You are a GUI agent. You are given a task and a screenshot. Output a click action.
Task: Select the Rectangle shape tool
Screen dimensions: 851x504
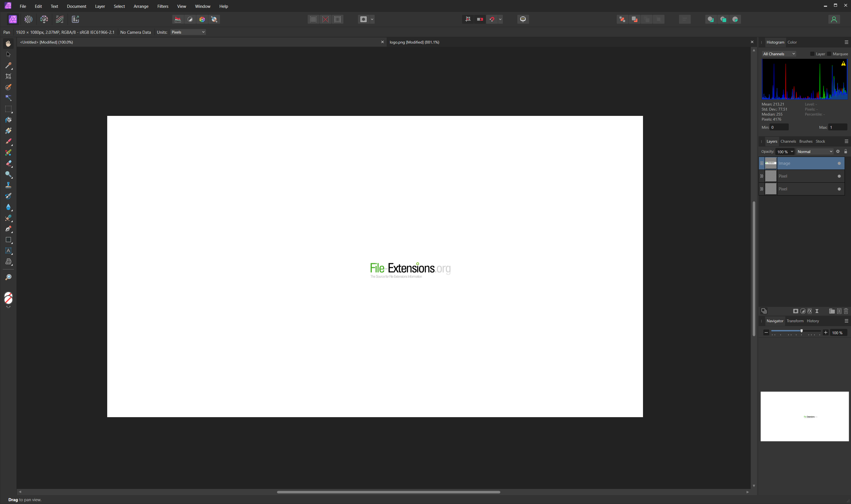tap(8, 240)
